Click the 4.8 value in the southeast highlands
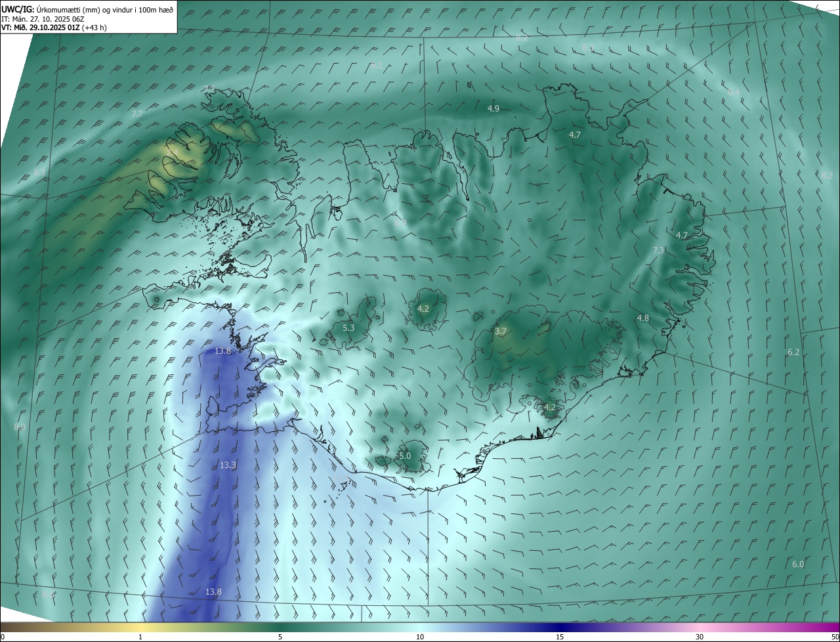 (x=643, y=318)
